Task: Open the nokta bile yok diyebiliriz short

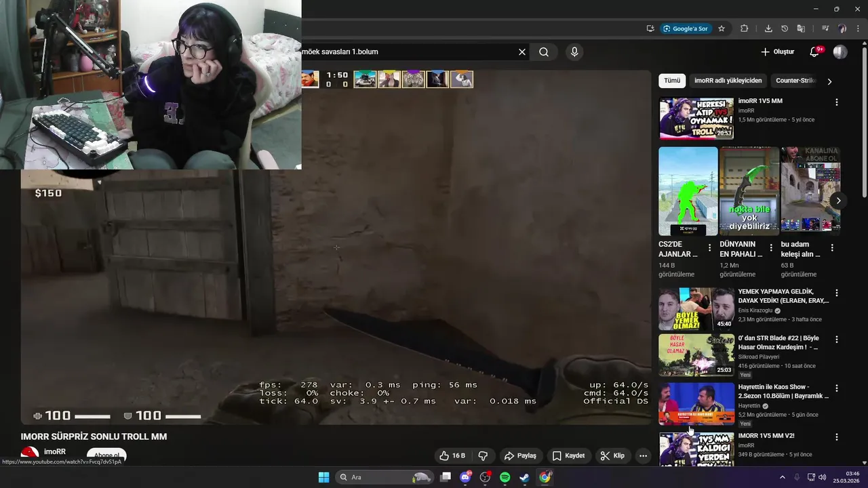Action: pos(749,191)
